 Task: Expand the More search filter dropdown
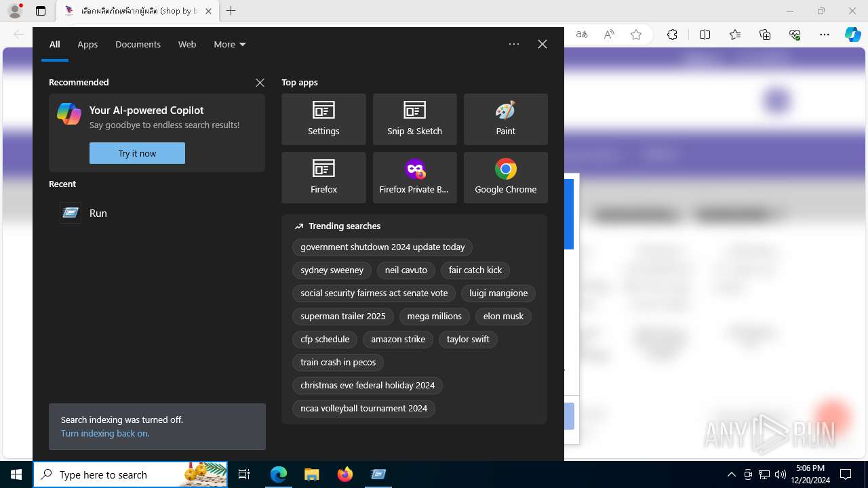230,44
